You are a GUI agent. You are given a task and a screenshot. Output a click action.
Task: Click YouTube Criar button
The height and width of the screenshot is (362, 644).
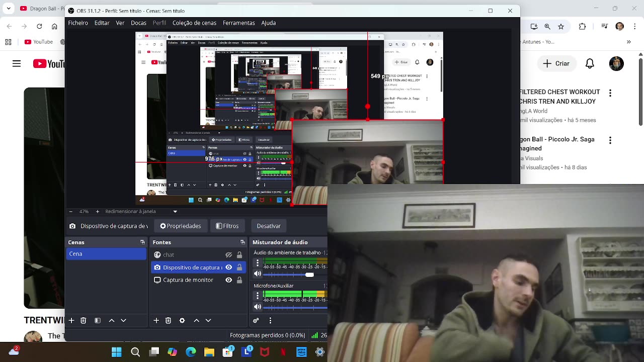(x=556, y=63)
